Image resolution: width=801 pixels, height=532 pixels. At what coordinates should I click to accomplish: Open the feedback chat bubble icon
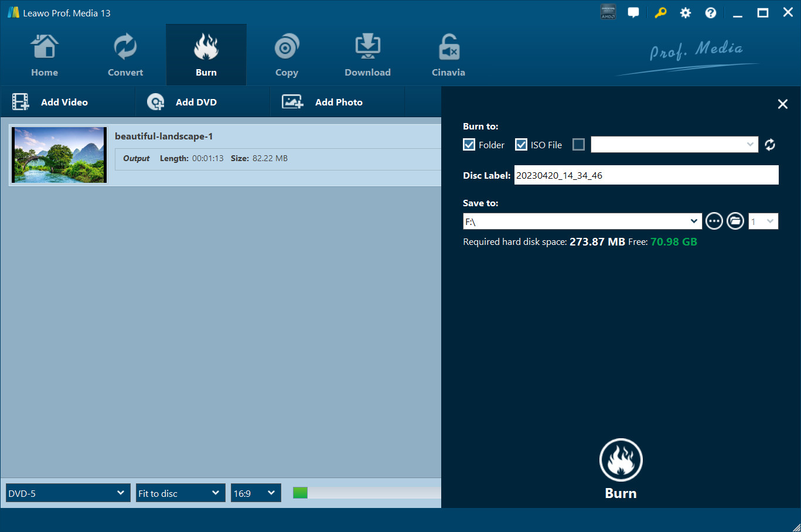click(633, 13)
